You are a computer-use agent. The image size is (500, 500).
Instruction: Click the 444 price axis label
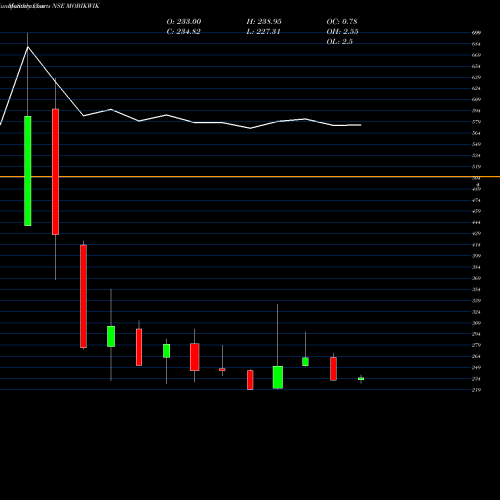click(476, 222)
